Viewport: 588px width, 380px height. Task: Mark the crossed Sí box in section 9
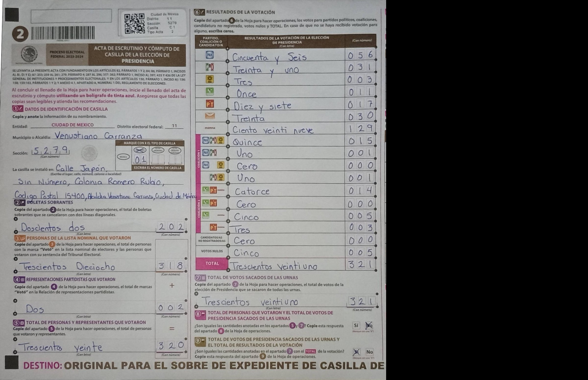[x=357, y=352]
